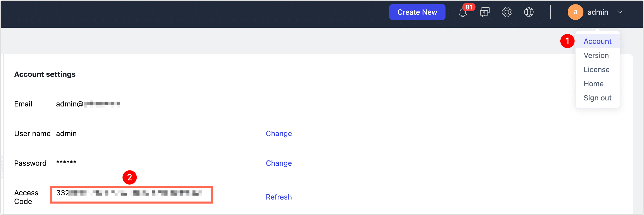Screen dimensions: 644x215
Task: Open License from the user menu
Action: click(597, 69)
